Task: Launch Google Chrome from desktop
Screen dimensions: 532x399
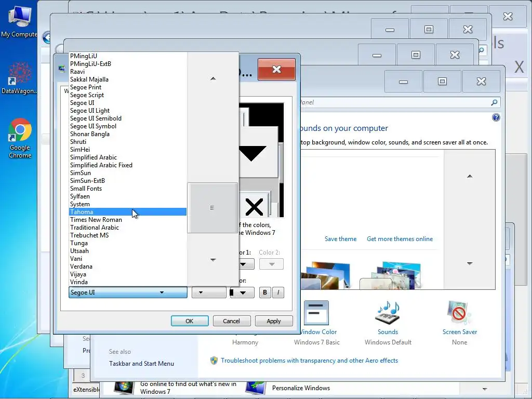Action: [20, 138]
